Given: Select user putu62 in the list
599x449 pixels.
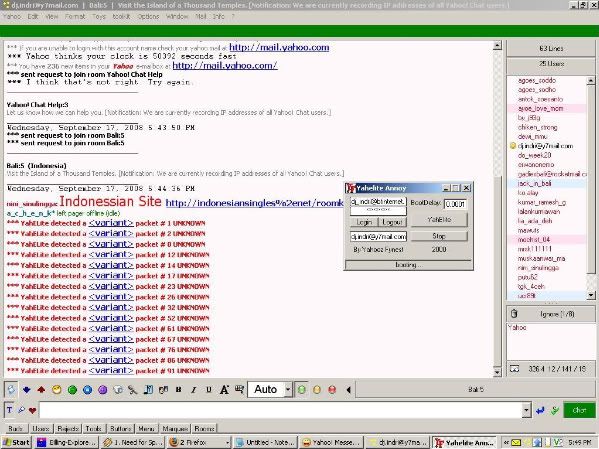Looking at the screenshot, I should [528, 277].
